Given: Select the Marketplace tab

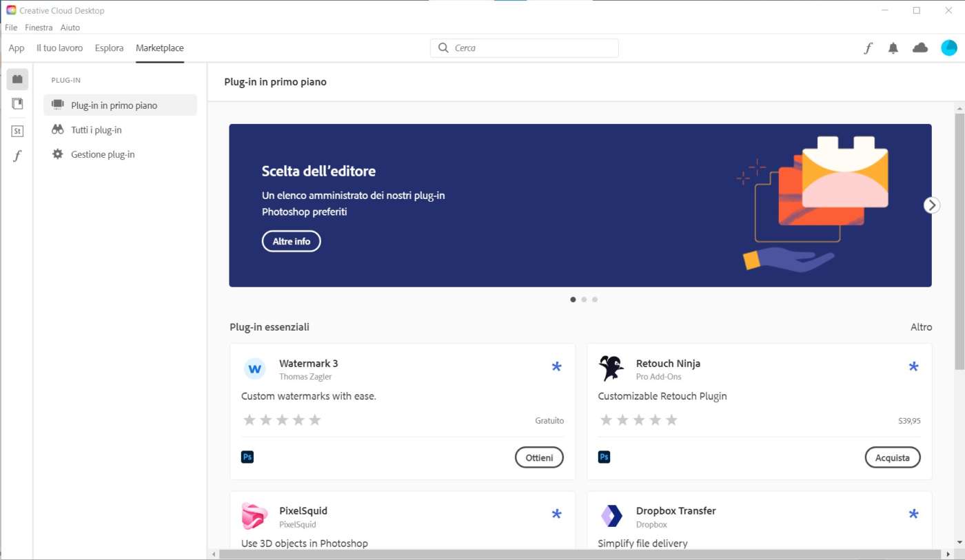Looking at the screenshot, I should pyautogui.click(x=160, y=48).
